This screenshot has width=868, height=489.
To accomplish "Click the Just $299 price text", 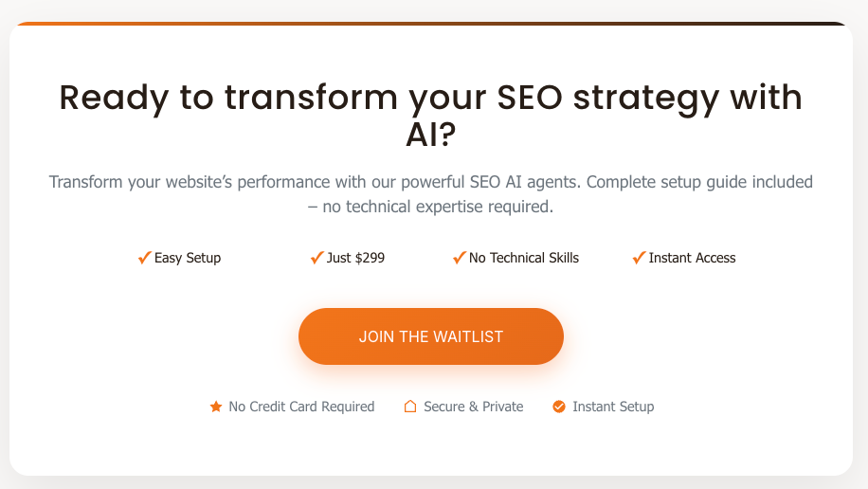I will point(355,258).
